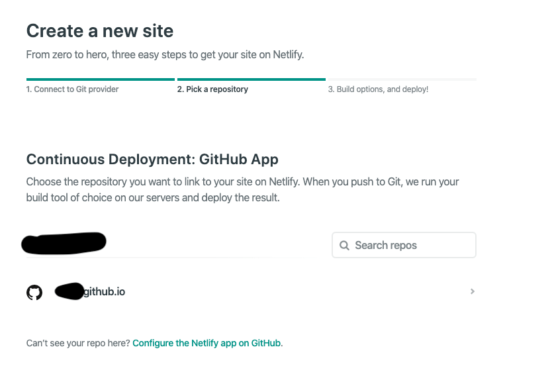Select step 2 Pick a repository
Viewport: 550px width, 392px height.
coord(212,89)
